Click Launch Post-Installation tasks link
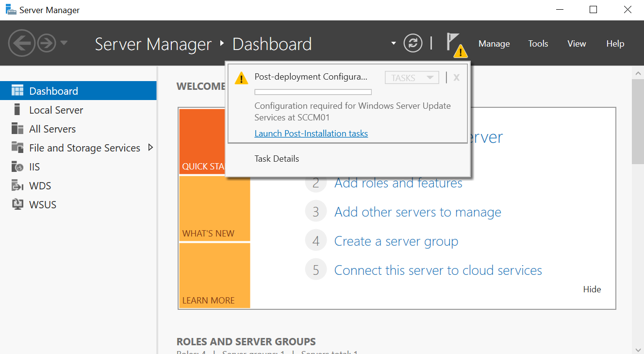Viewport: 644px width, 354px height. click(311, 134)
